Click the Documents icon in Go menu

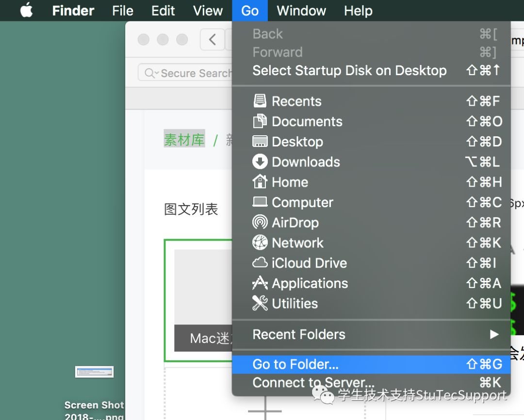point(260,121)
